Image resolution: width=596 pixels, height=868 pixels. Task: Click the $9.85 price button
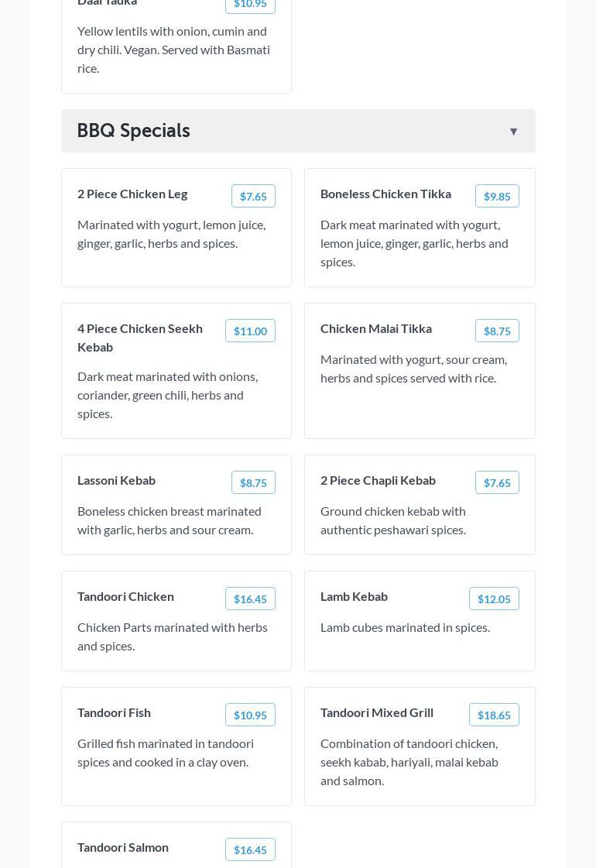tap(497, 197)
